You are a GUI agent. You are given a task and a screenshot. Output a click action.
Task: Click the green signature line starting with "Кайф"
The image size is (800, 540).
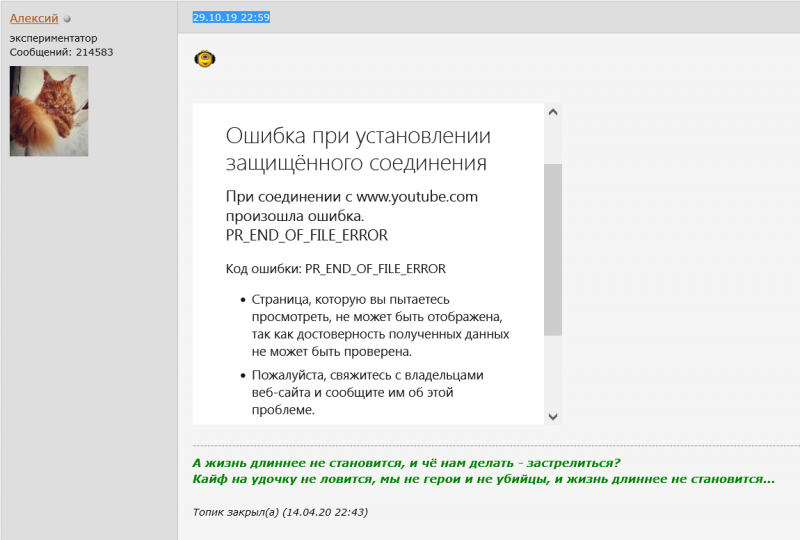pos(483,479)
